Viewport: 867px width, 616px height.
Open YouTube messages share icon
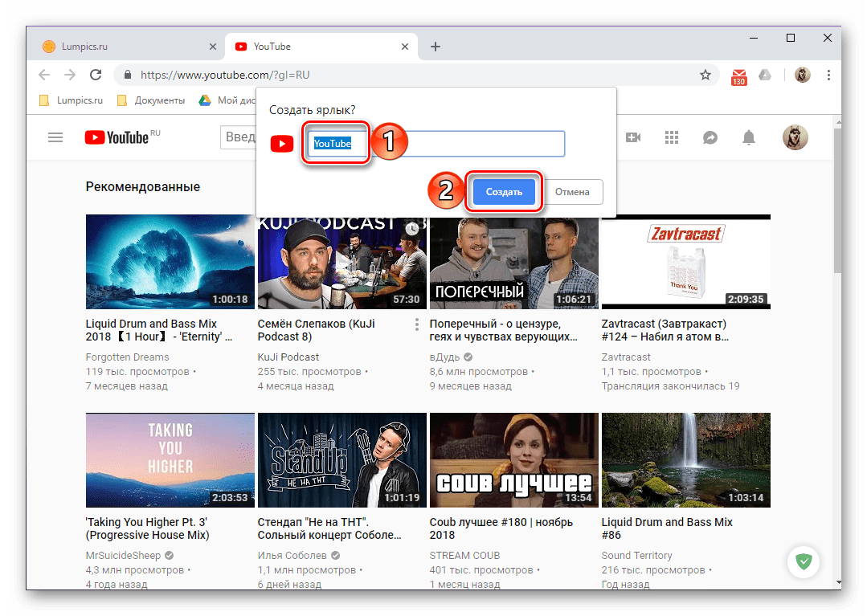pyautogui.click(x=710, y=137)
